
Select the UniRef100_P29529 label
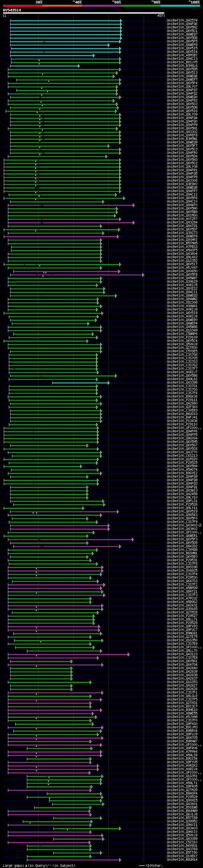tap(182, 797)
